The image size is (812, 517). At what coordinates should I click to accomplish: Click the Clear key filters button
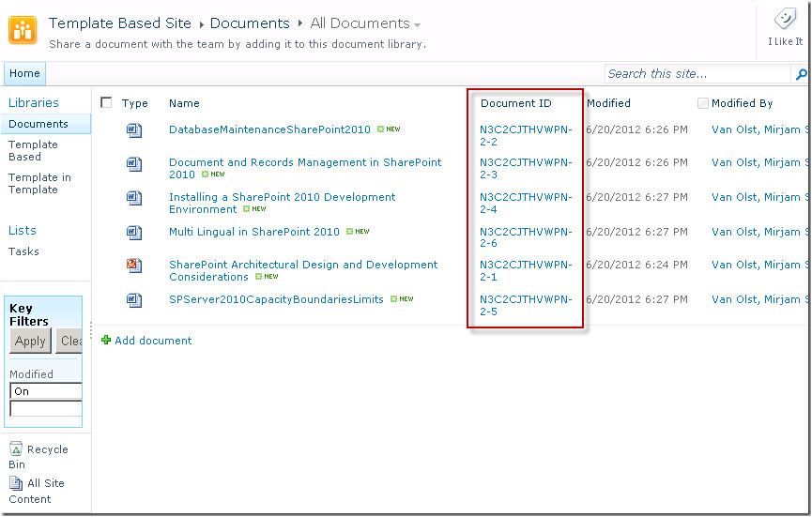point(69,341)
